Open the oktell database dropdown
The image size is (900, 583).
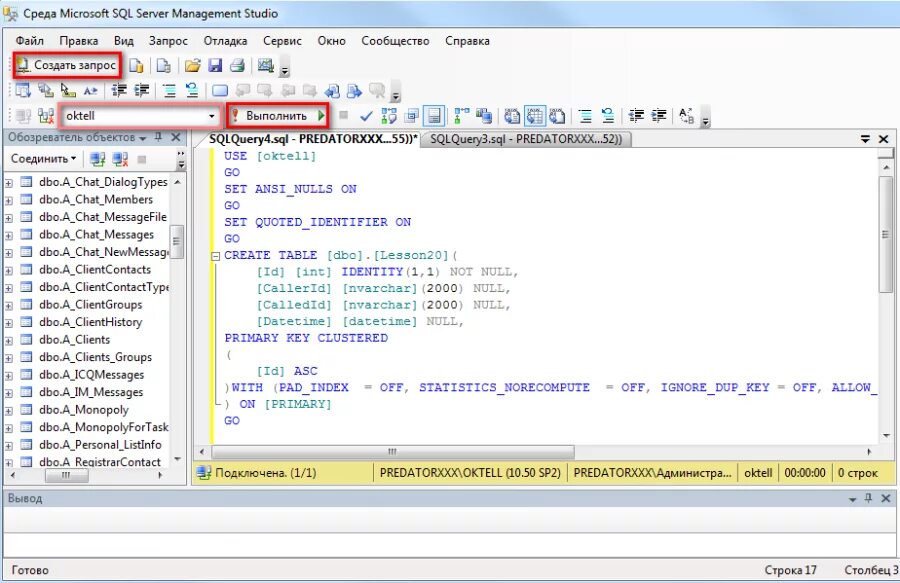[211, 116]
